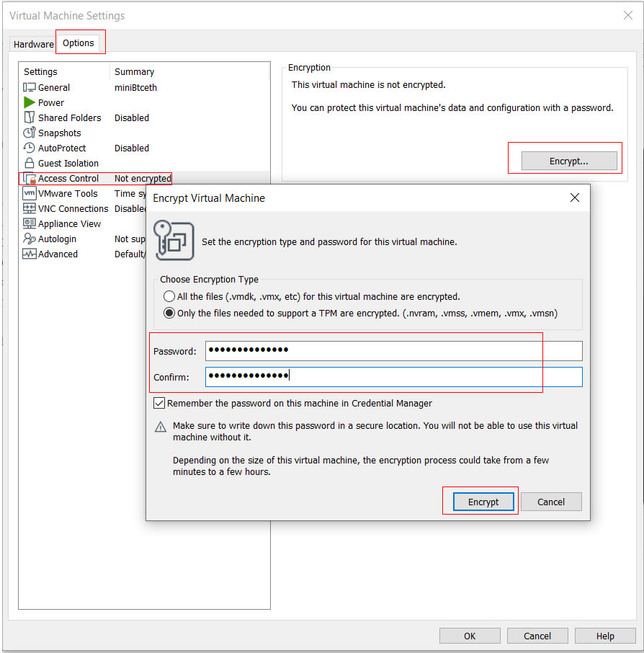Click the AutoProtect clock icon
644x653 pixels.
click(30, 148)
